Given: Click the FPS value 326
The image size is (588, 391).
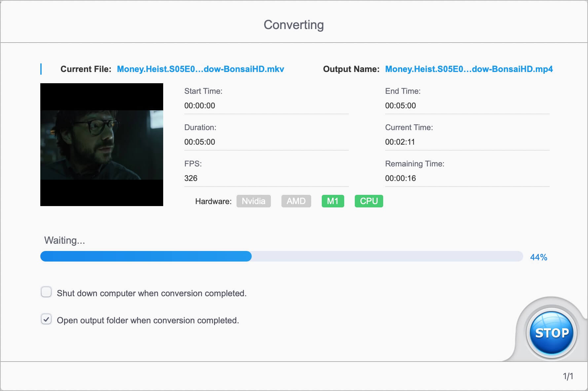Looking at the screenshot, I should tap(191, 178).
